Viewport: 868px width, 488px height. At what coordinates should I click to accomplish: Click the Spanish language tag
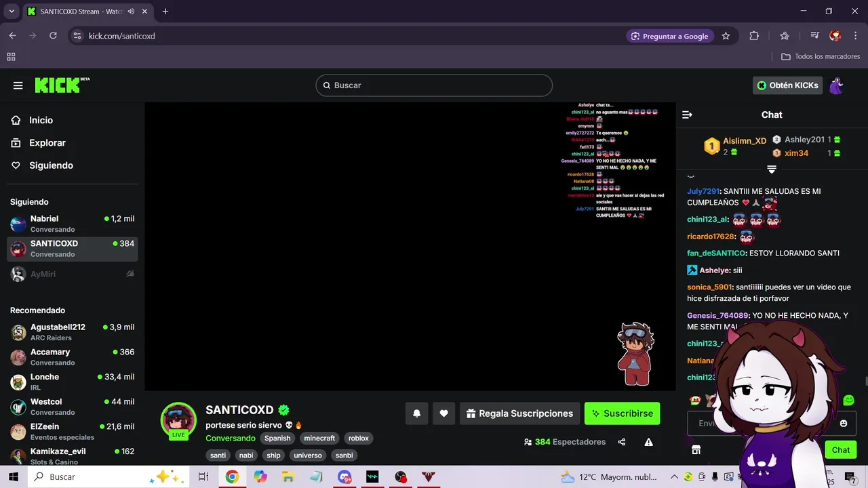(x=277, y=438)
